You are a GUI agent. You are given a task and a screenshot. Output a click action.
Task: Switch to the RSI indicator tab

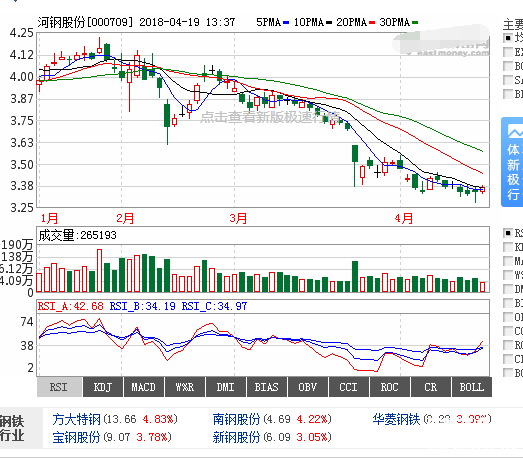point(59,387)
